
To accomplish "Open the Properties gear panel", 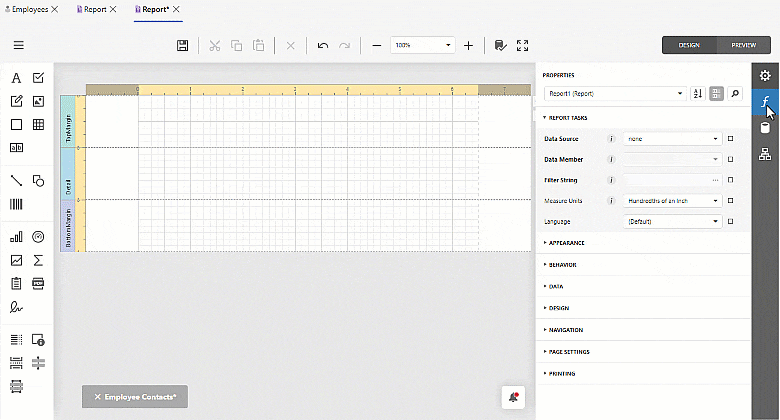I will click(x=765, y=76).
